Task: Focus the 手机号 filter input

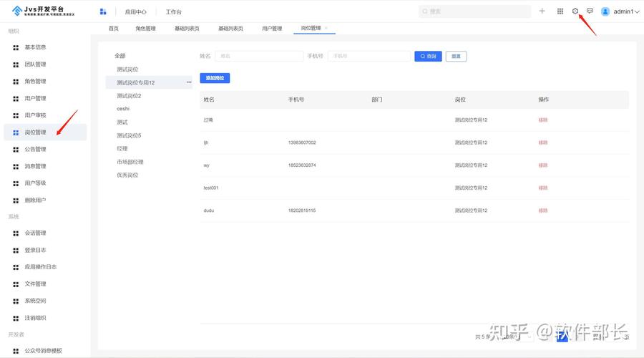Action: tap(369, 56)
